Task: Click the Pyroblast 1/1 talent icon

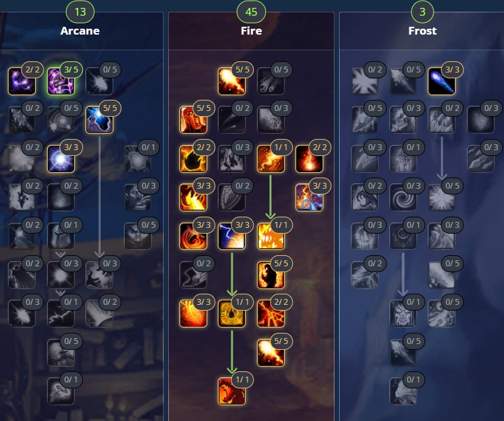Action: pos(271,159)
